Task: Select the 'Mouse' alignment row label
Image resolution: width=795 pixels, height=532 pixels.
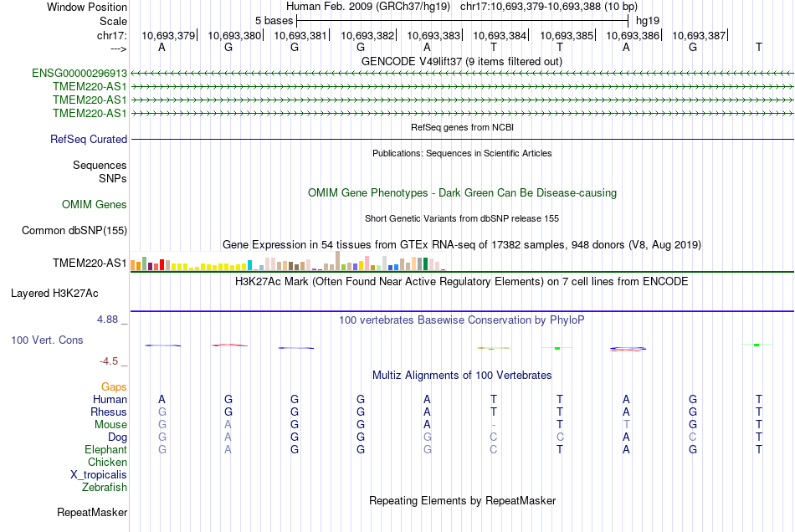Action: click(x=110, y=425)
